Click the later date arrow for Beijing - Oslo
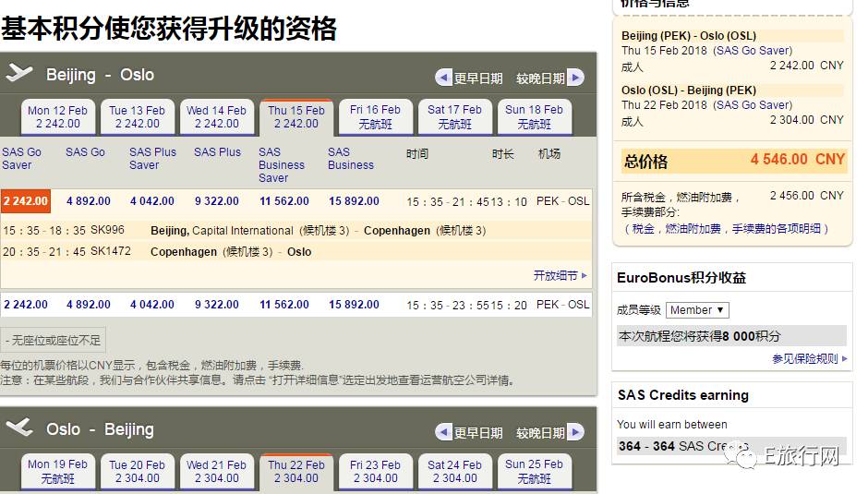This screenshot has width=868, height=494. [x=575, y=77]
